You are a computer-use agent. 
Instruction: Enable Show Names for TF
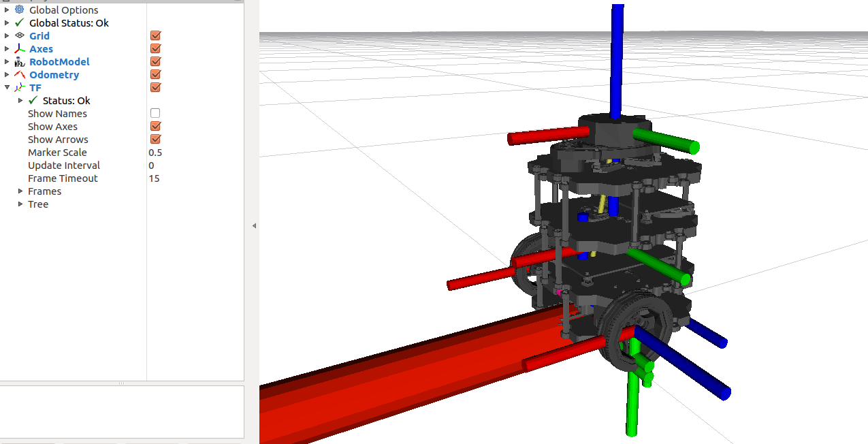coord(155,113)
